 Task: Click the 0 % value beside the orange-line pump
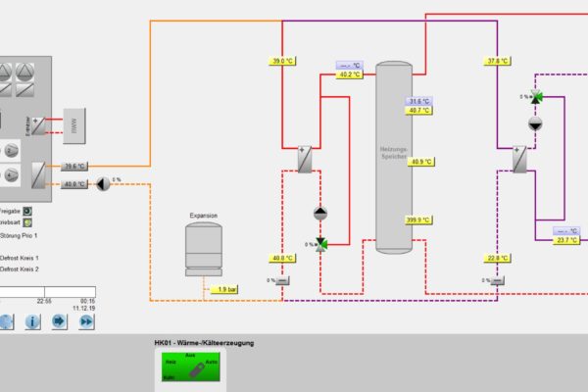click(117, 179)
